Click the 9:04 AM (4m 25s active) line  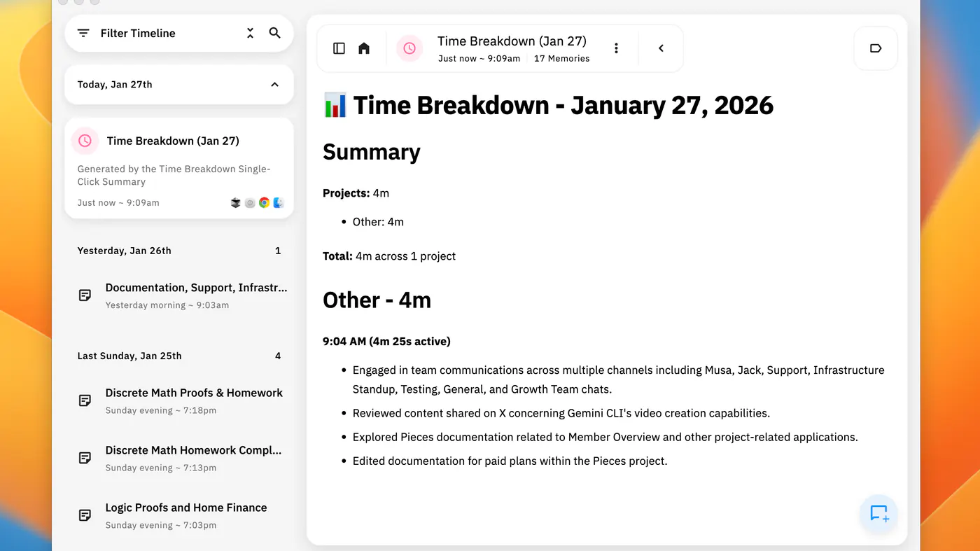click(386, 342)
